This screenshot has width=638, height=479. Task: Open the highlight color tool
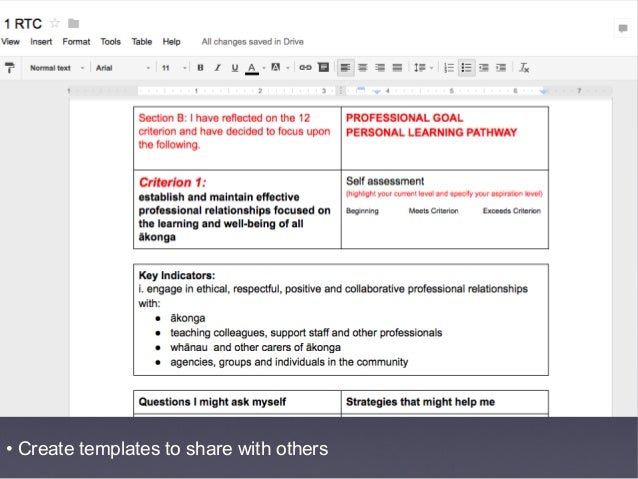275,68
